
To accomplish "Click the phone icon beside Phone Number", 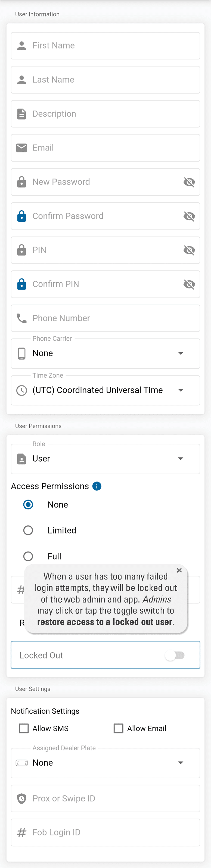I will [21, 318].
